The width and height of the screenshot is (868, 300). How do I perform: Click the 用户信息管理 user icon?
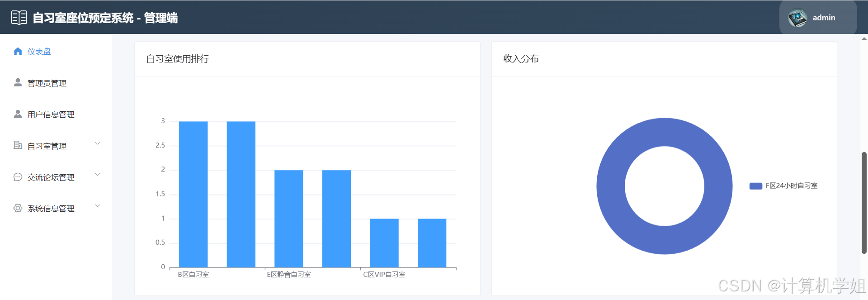[x=18, y=114]
